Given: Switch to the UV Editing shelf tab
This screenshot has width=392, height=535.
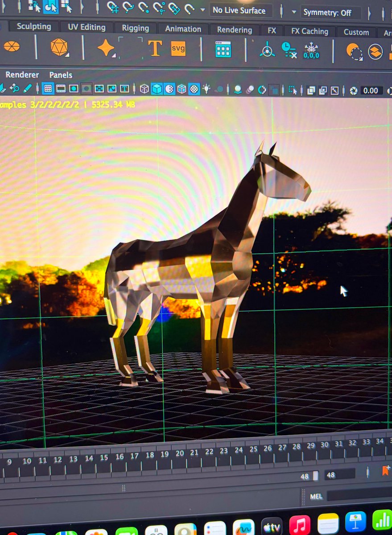Looking at the screenshot, I should pyautogui.click(x=87, y=27).
